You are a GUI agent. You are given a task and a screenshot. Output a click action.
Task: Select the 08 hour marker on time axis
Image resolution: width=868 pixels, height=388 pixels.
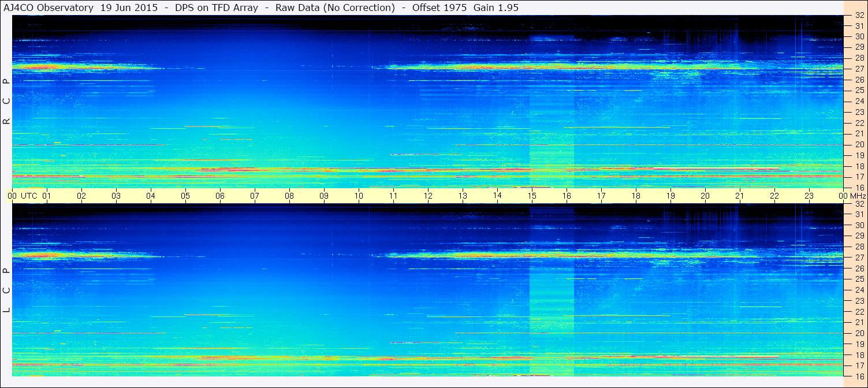coord(289,196)
